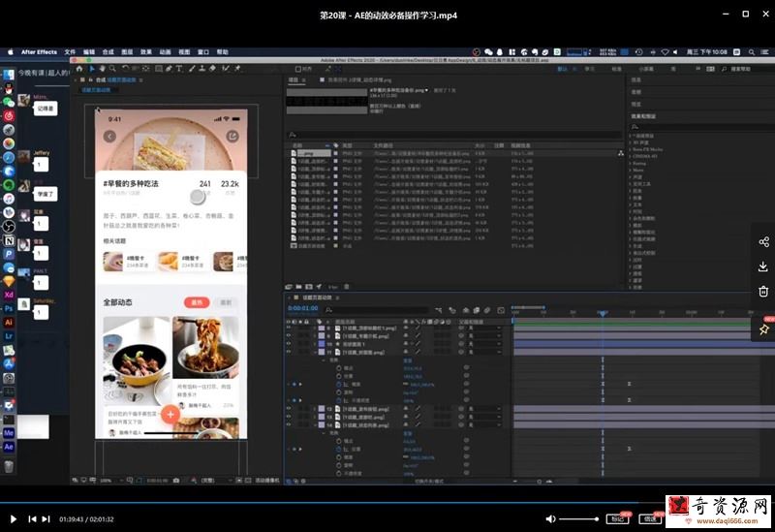Image resolution: width=775 pixels, height=532 pixels.
Task: Click the new folder icon in Project panel
Action: pyautogui.click(x=298, y=286)
